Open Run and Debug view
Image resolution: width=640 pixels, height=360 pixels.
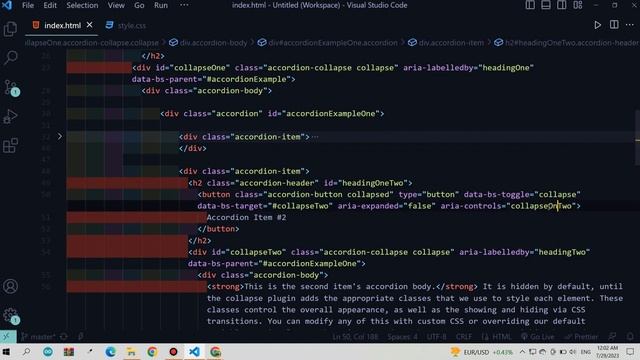pos(10,116)
